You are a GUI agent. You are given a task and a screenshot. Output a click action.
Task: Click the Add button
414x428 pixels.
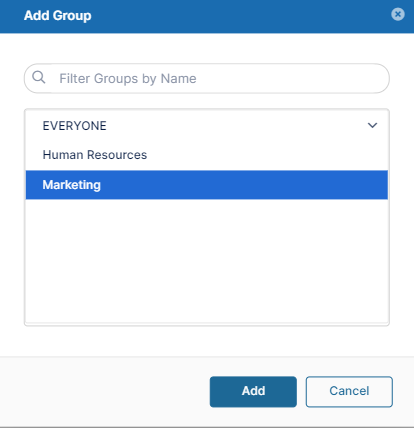[x=253, y=392]
